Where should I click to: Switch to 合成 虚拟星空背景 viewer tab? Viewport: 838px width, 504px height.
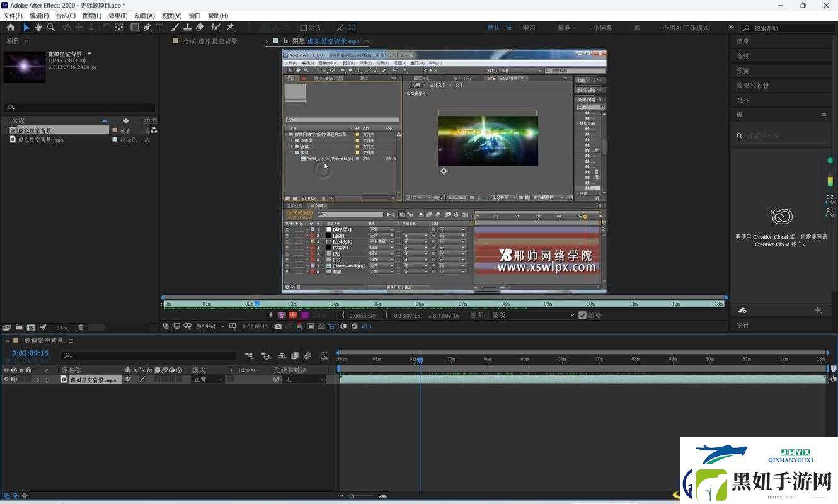pyautogui.click(x=210, y=42)
